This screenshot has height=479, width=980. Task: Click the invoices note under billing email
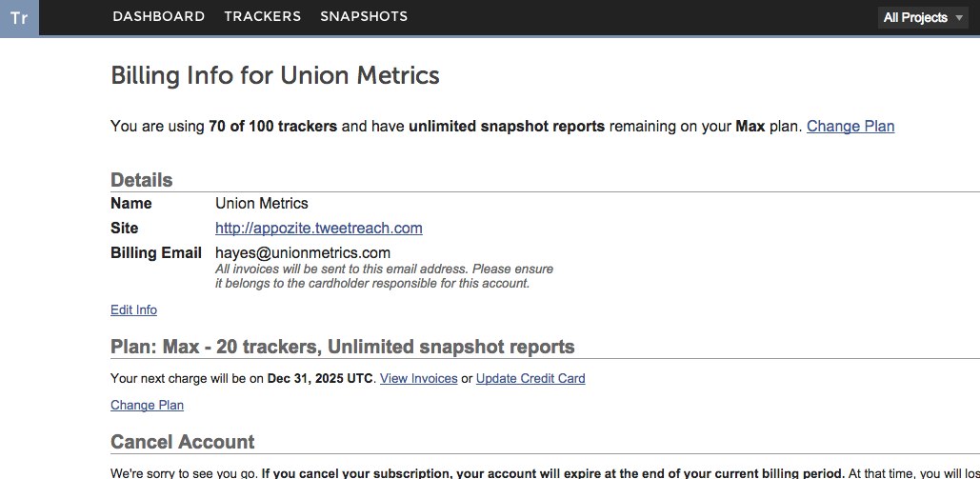point(385,276)
